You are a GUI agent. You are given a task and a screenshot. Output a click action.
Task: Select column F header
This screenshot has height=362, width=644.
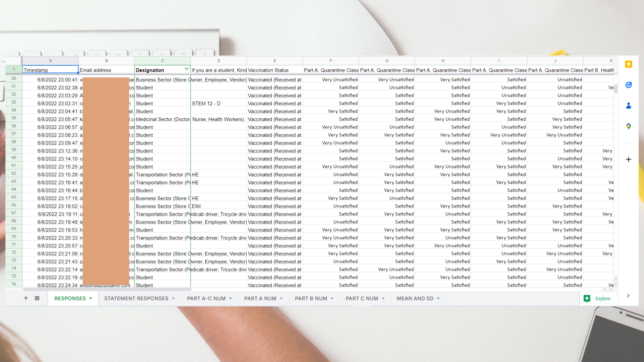[x=331, y=61]
